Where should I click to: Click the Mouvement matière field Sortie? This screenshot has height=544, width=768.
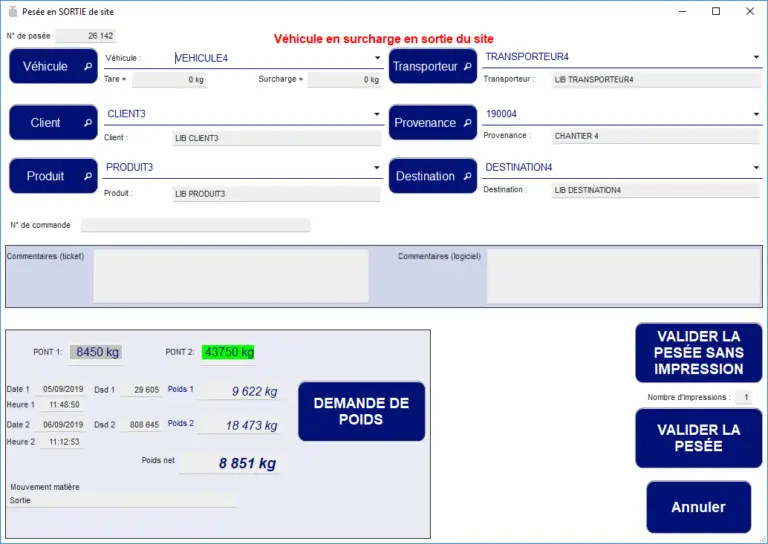pos(122,500)
